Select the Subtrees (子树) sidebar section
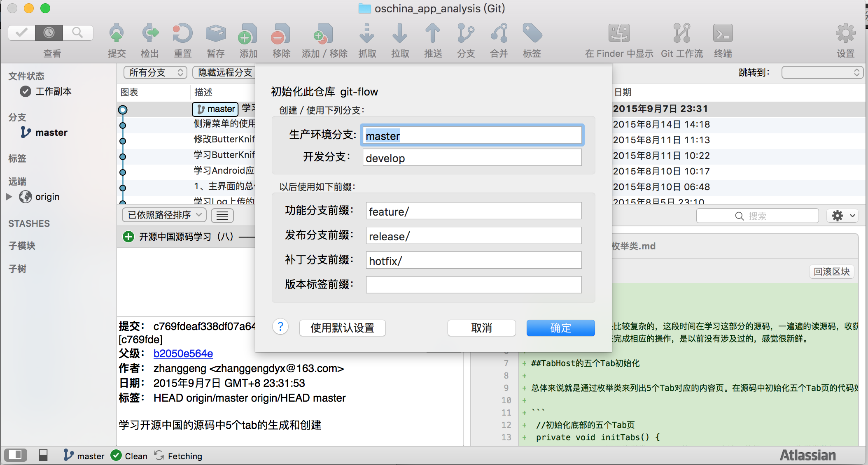Screen dimensions: 868x465 [x=17, y=269]
